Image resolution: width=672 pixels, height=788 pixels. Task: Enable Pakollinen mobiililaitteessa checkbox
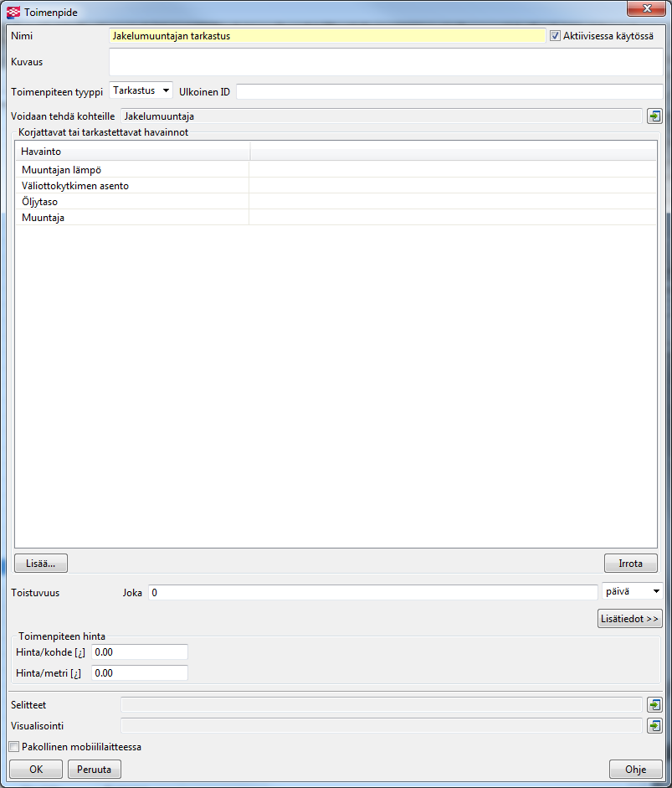click(x=14, y=747)
